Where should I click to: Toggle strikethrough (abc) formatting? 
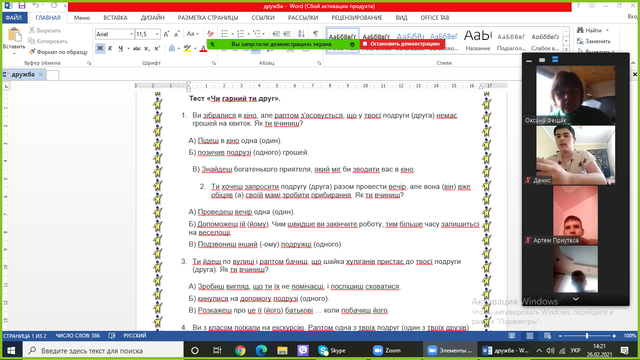point(136,49)
